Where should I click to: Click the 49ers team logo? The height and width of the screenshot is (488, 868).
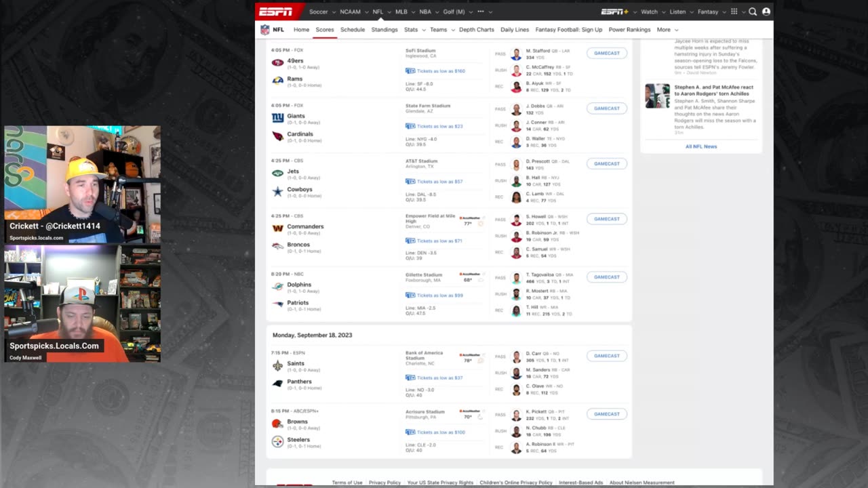click(277, 62)
